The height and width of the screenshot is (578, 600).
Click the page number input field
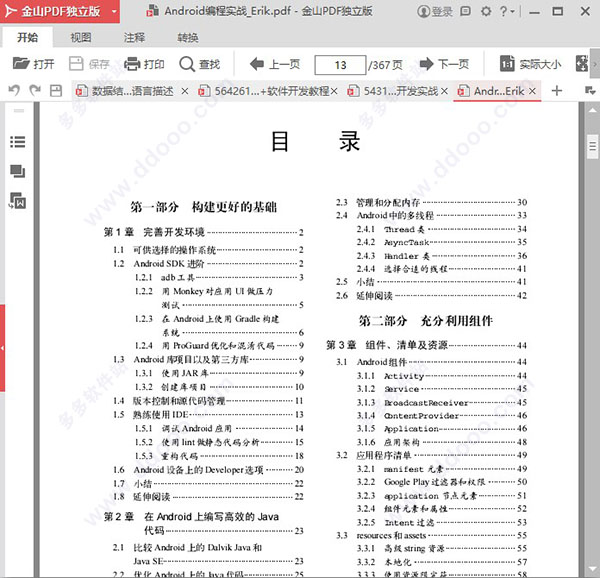pos(340,65)
